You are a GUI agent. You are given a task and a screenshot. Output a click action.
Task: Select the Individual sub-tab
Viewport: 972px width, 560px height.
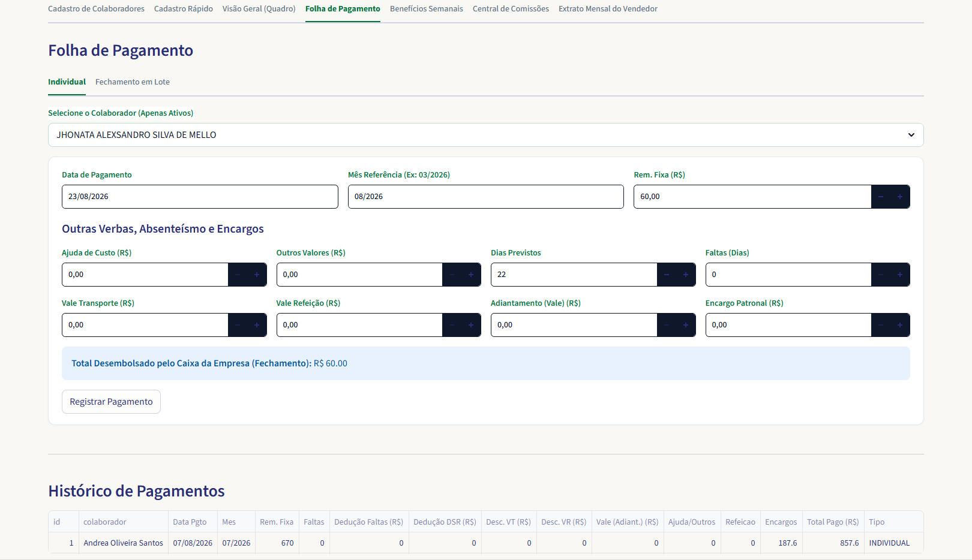(x=67, y=82)
